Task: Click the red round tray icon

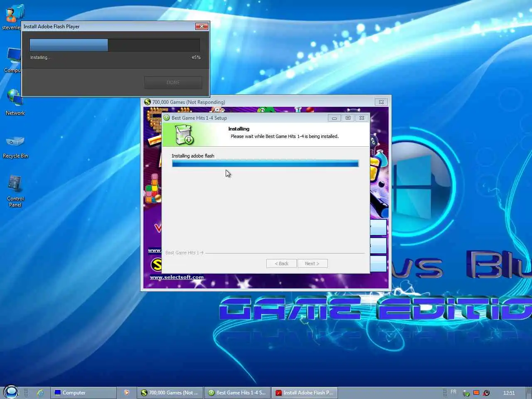Action: [x=486, y=392]
